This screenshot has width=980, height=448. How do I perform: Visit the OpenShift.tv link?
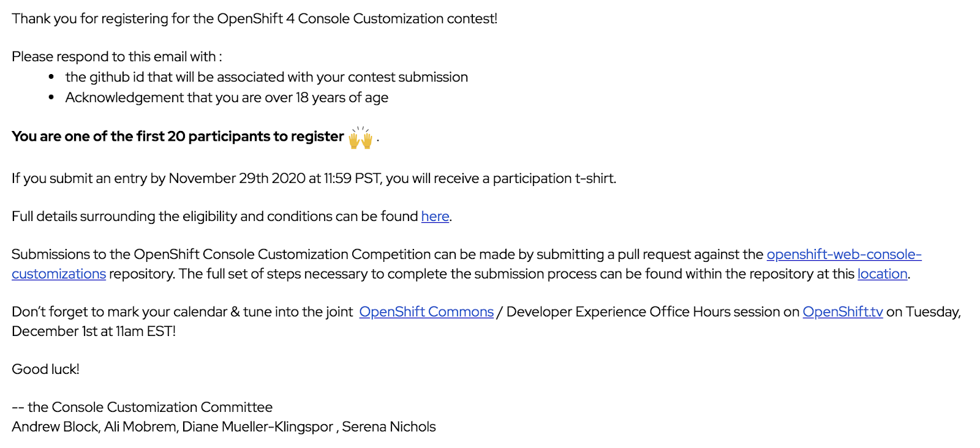tap(842, 312)
